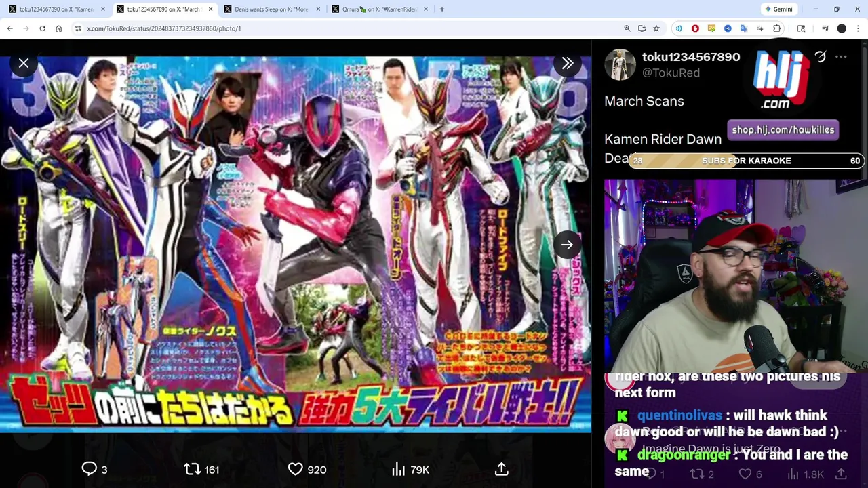Open the Chrome profile avatar
The width and height of the screenshot is (868, 488).
coord(842,28)
